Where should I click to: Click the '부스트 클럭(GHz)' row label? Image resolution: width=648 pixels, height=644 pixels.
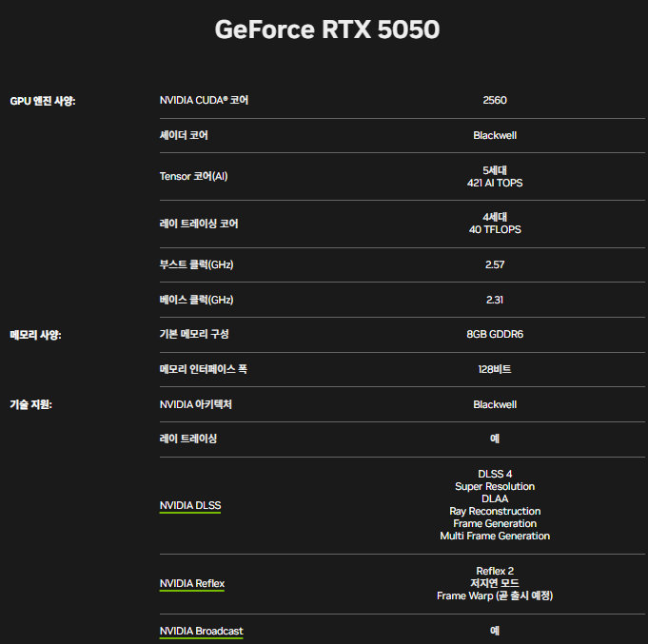tap(196, 264)
